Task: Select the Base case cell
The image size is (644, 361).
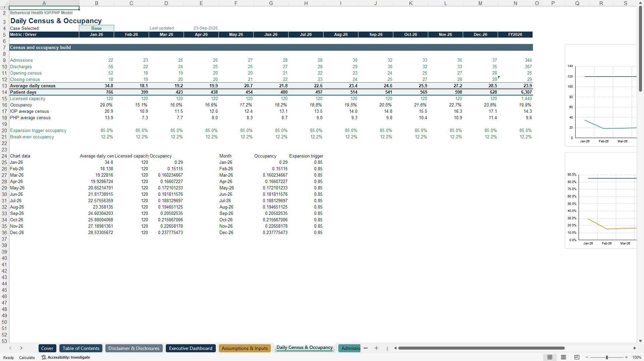Action: click(x=96, y=28)
